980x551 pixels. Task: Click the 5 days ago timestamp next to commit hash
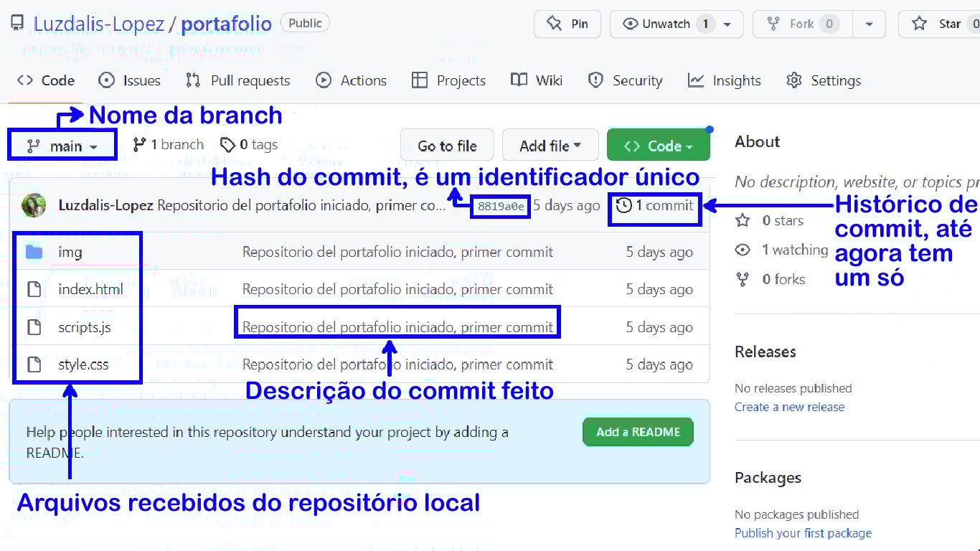point(567,206)
